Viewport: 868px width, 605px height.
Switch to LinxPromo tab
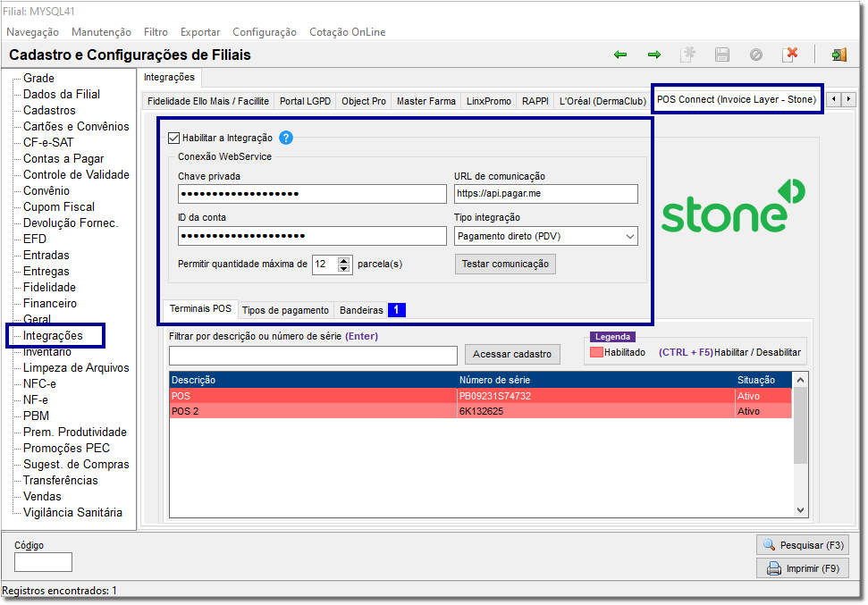tap(489, 101)
